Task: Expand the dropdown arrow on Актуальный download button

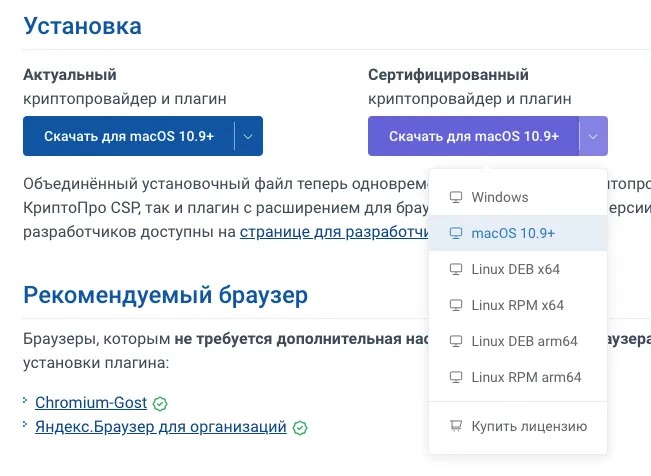Action: pos(249,136)
